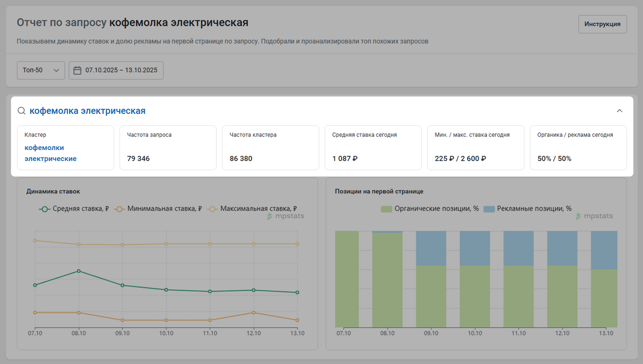Open the кофемолка электрическая query link

pos(87,111)
